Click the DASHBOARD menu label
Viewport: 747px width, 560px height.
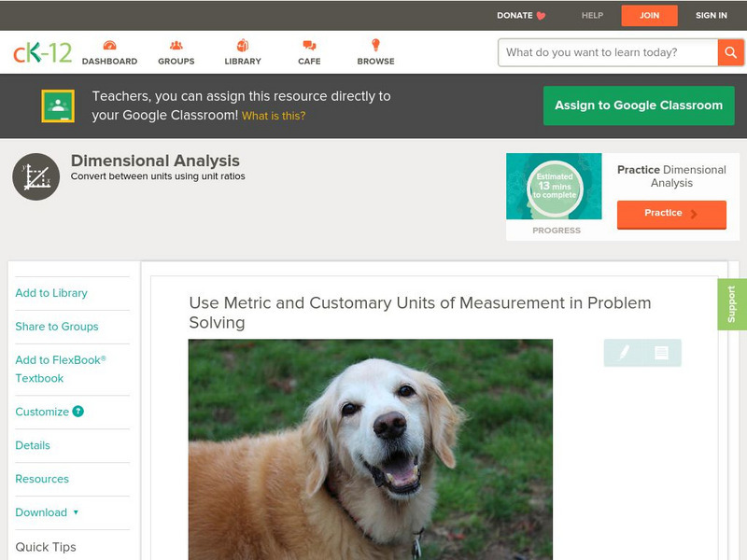point(109,62)
